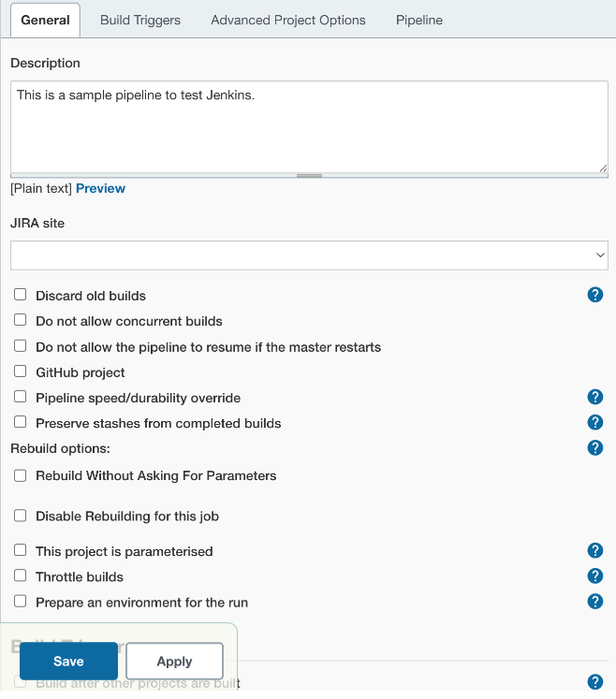Check the GitHub project option

(20, 371)
